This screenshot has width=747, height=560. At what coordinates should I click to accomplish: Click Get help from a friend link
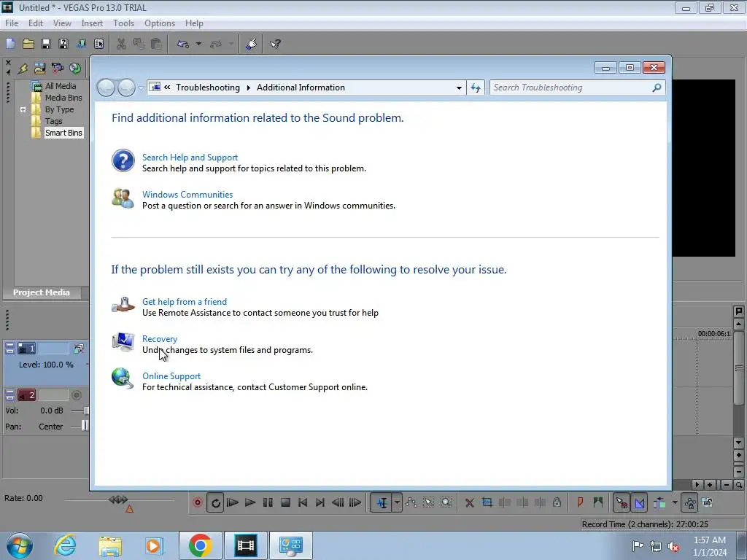point(185,301)
